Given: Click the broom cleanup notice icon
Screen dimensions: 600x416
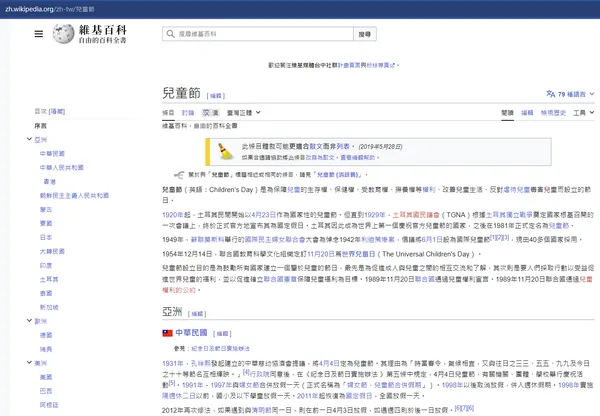Looking at the screenshot, I should coord(221,150).
